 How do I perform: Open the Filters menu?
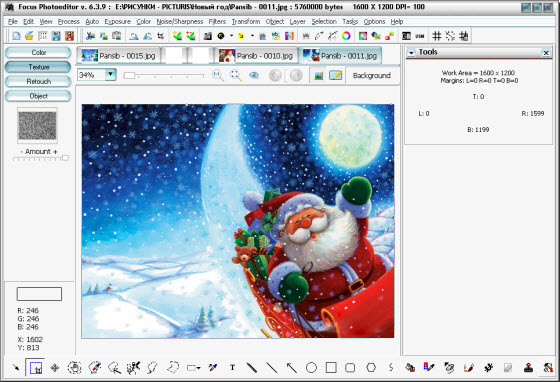pyautogui.click(x=217, y=22)
